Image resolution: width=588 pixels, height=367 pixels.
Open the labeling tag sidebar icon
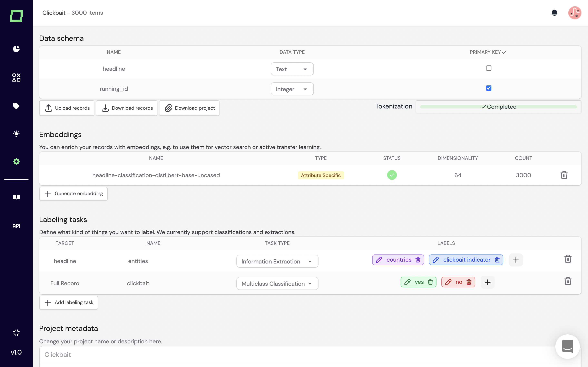[x=16, y=106]
